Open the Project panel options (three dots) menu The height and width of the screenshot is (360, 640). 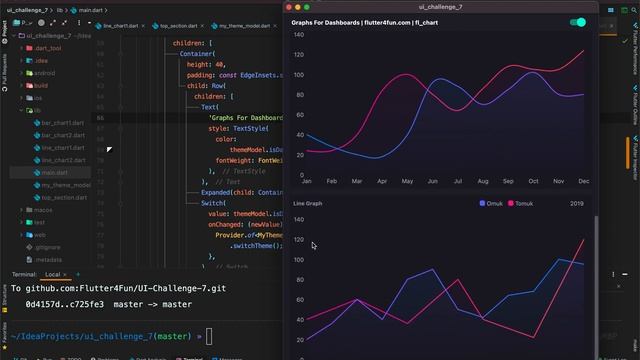click(x=79, y=23)
